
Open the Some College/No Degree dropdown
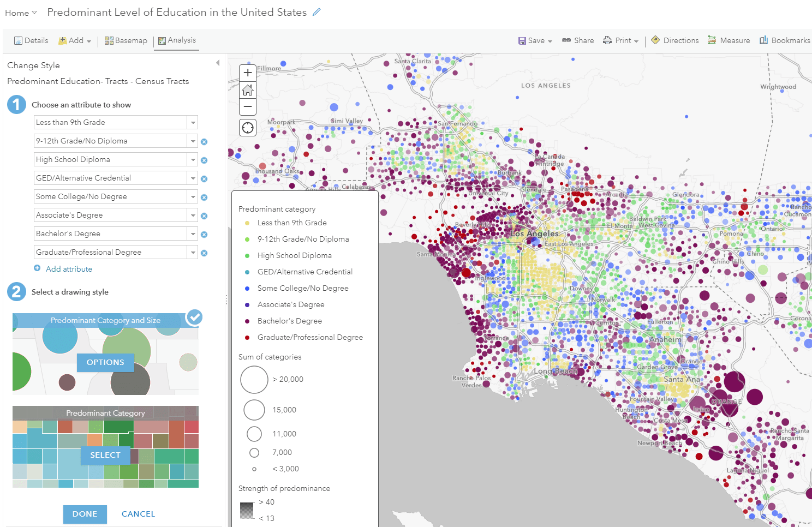(193, 197)
